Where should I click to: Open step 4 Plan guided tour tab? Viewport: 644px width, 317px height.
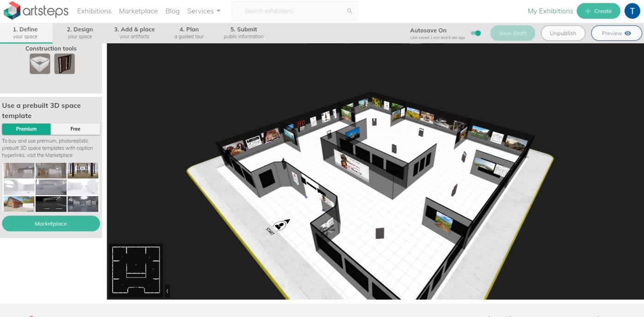coord(189,33)
